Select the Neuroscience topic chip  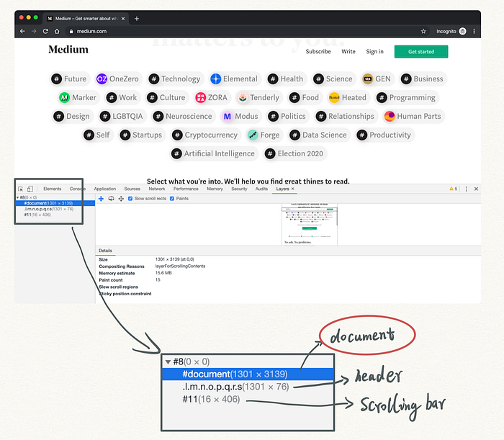pyautogui.click(x=183, y=116)
